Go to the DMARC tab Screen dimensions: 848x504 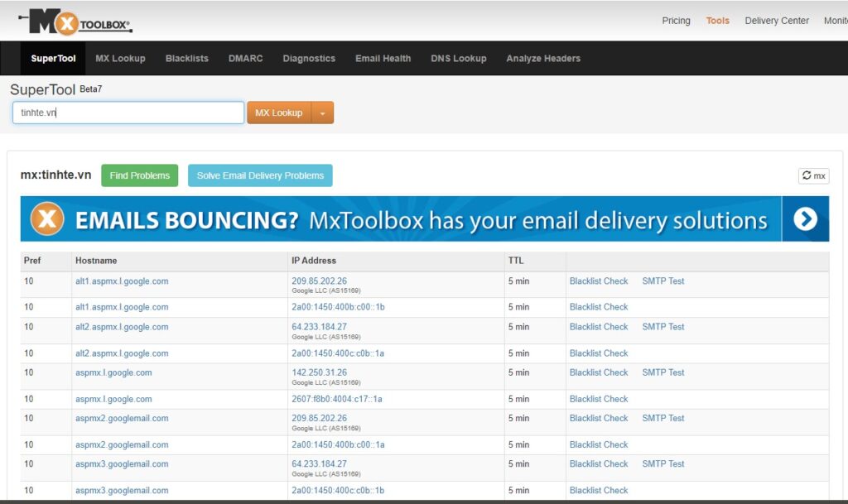[245, 59]
